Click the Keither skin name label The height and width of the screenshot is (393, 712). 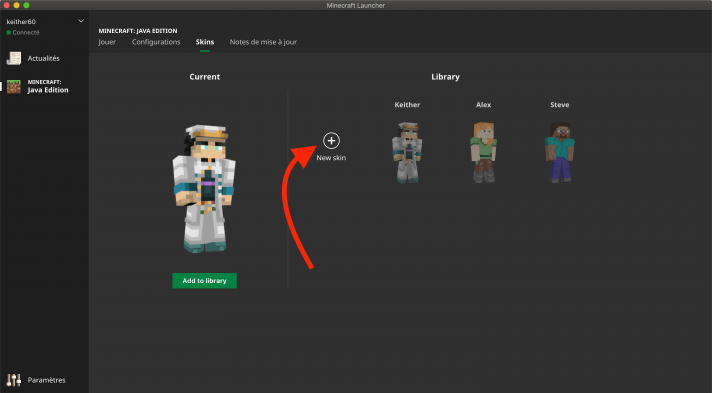pyautogui.click(x=407, y=104)
